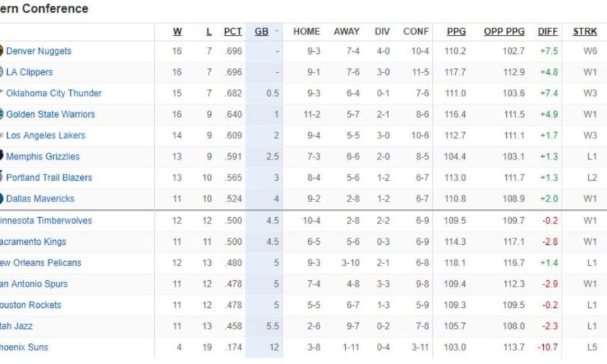The height and width of the screenshot is (364, 607).
Task: Click the LA Clippers team logo
Action: pyautogui.click(x=1, y=72)
